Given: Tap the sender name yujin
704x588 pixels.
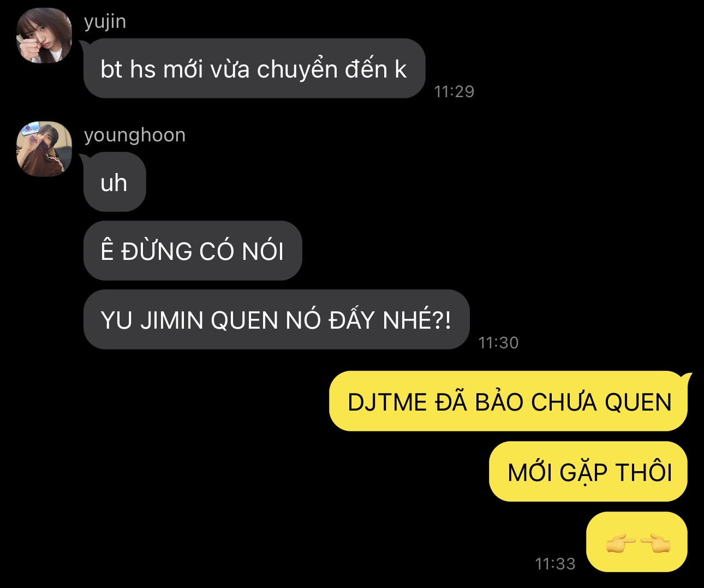Looking at the screenshot, I should 105,22.
